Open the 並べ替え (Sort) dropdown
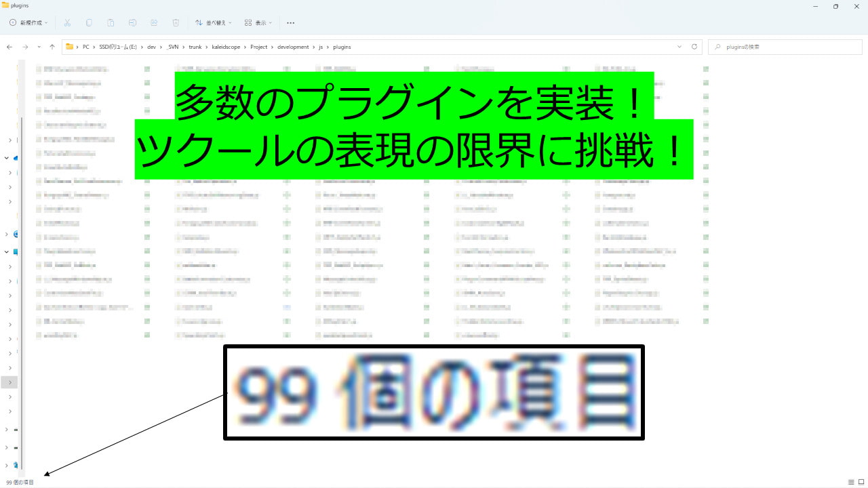The height and width of the screenshot is (488, 868). [x=214, y=22]
